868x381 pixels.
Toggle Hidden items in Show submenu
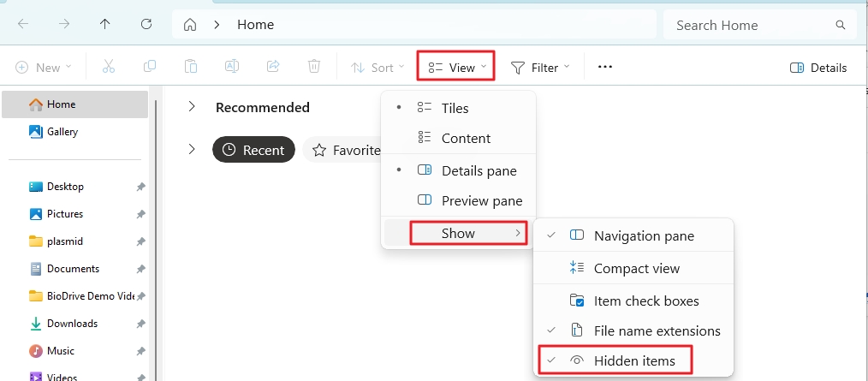(615, 360)
